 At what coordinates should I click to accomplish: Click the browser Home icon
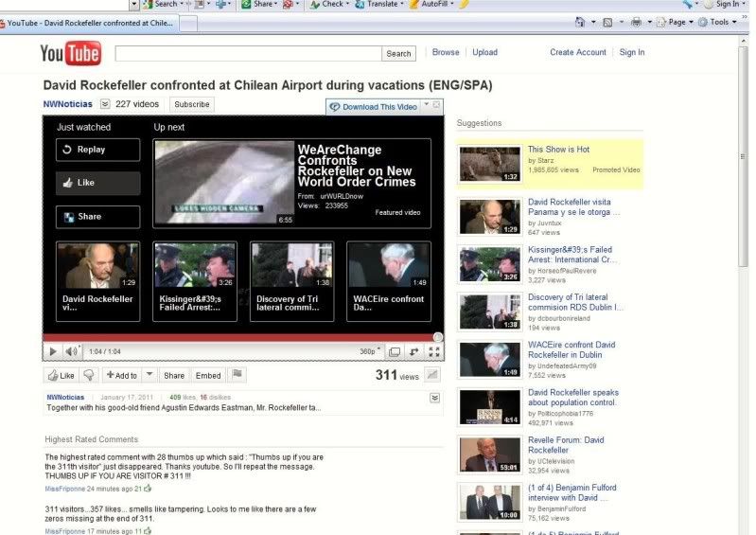tap(580, 22)
